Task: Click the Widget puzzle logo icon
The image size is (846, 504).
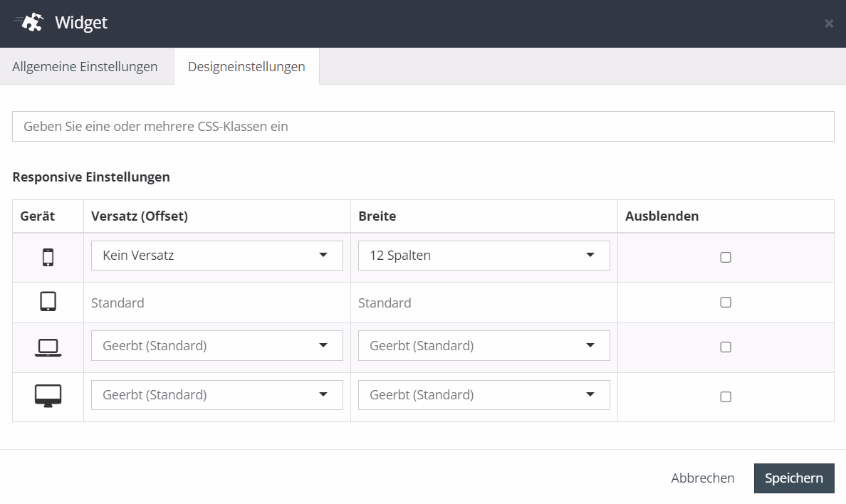Action: click(30, 22)
